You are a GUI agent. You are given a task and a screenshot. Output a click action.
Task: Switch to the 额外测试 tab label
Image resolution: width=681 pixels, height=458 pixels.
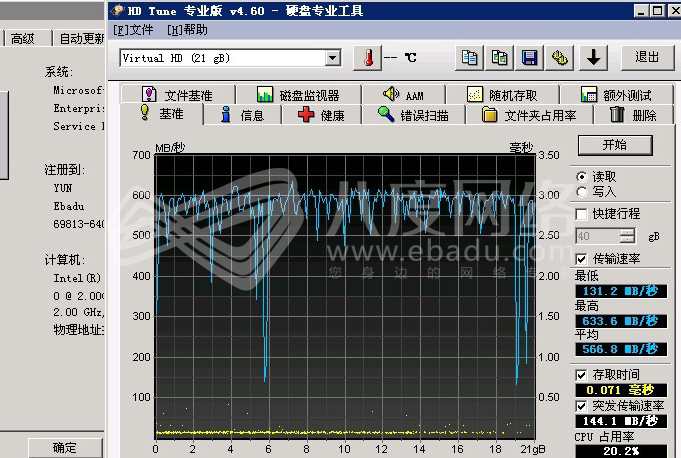tap(627, 95)
